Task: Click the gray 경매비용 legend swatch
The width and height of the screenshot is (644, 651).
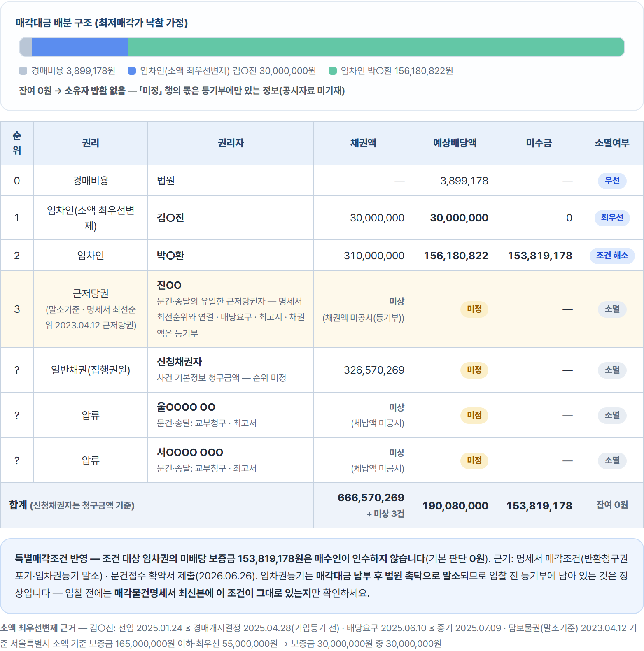Action: click(x=23, y=71)
